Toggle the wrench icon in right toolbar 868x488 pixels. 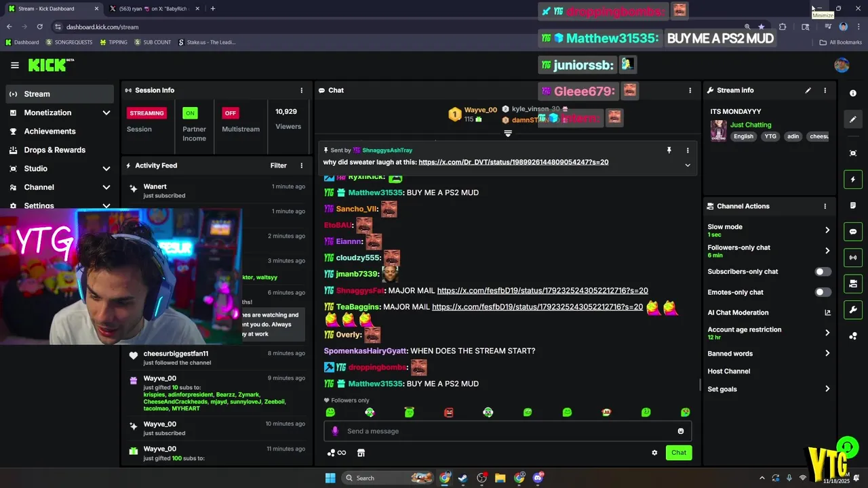click(853, 310)
